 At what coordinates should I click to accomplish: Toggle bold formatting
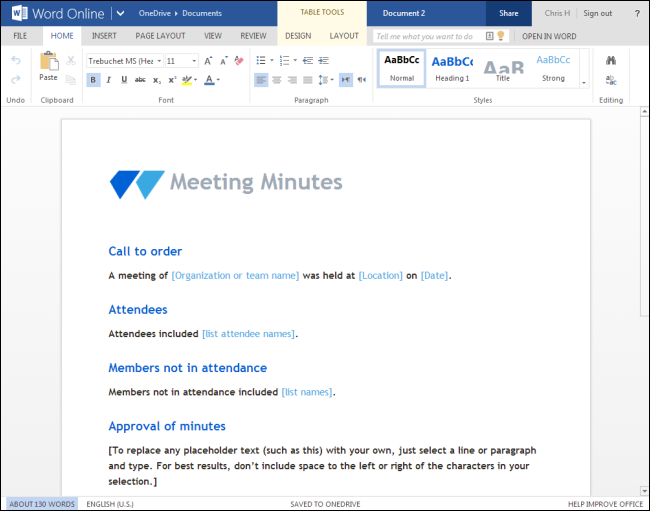tap(93, 80)
